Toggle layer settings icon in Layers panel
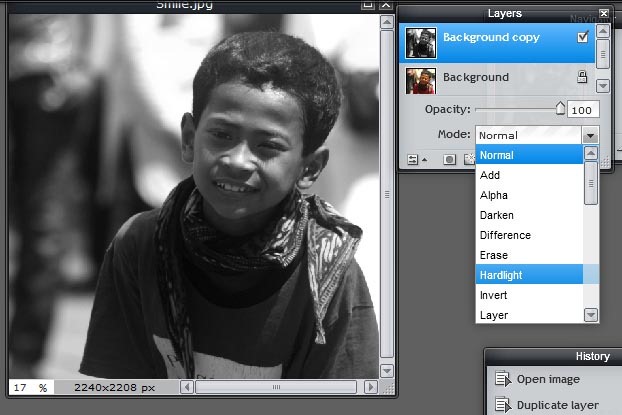 [413, 159]
